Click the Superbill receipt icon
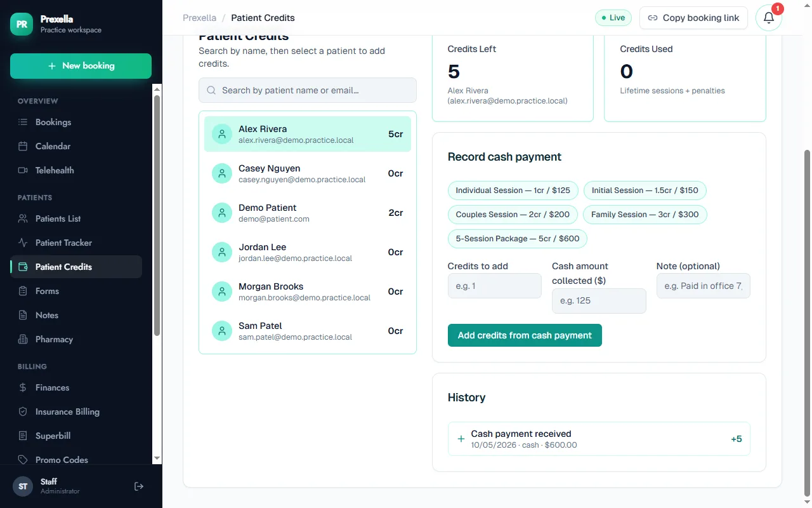 (23, 436)
